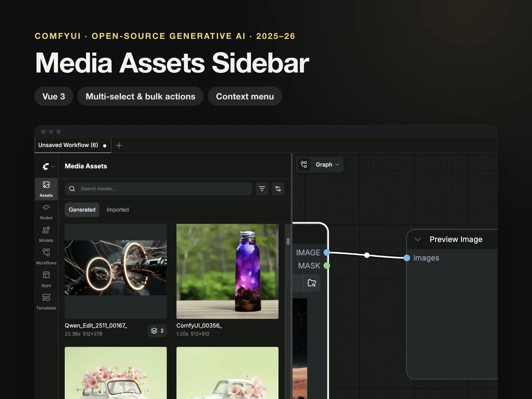Viewport: 532px width, 399px height.
Task: Click the assets panel scrollbar handle
Action: [288, 242]
